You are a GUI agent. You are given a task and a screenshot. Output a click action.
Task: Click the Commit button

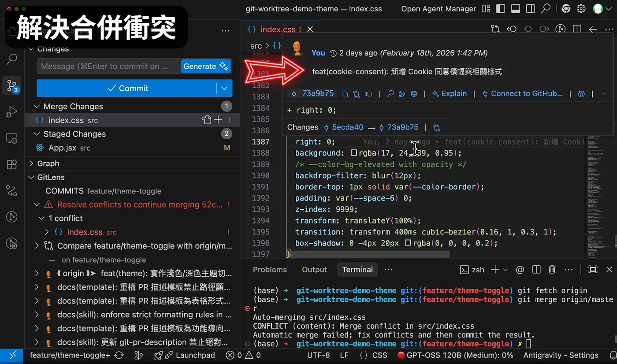[x=128, y=88]
